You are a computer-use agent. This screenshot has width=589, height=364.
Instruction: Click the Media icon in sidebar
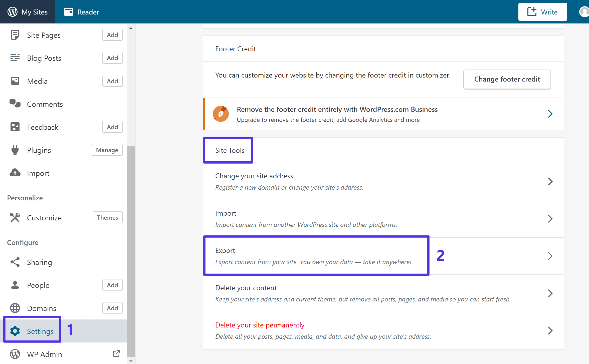(15, 81)
